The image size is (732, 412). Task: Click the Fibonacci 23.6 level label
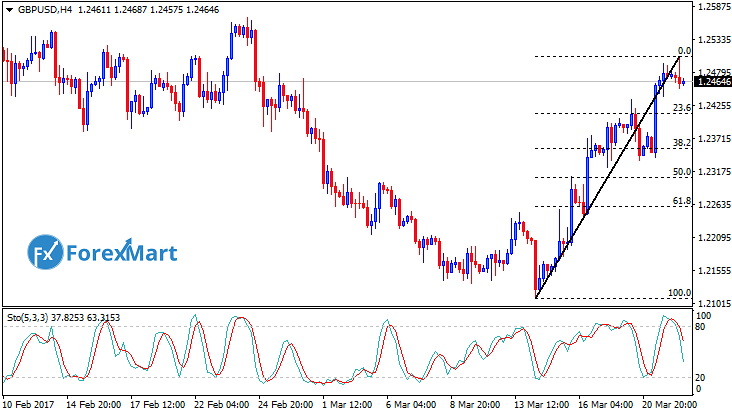682,107
